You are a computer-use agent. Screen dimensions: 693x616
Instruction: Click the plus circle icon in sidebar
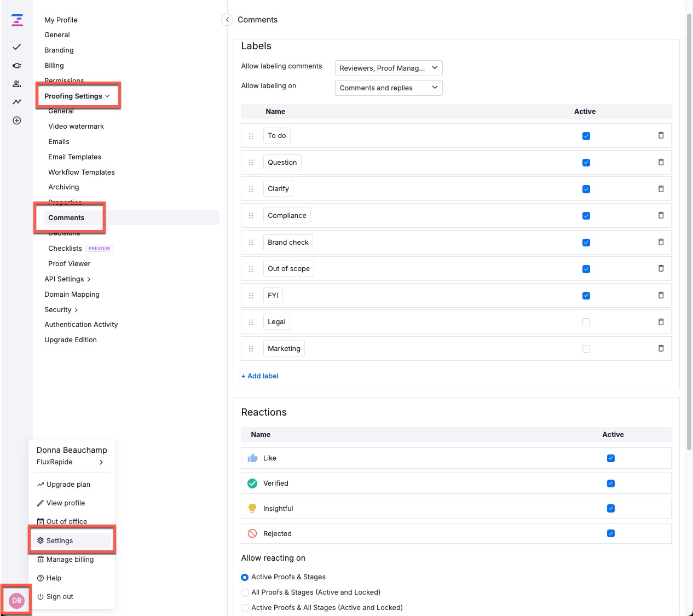[x=17, y=120]
